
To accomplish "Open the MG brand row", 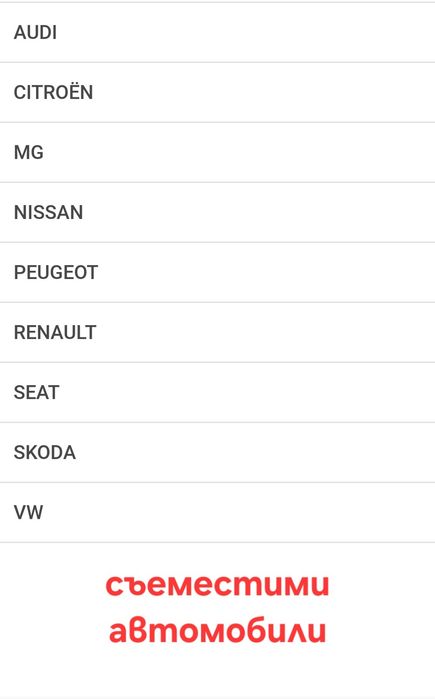I will coord(218,152).
